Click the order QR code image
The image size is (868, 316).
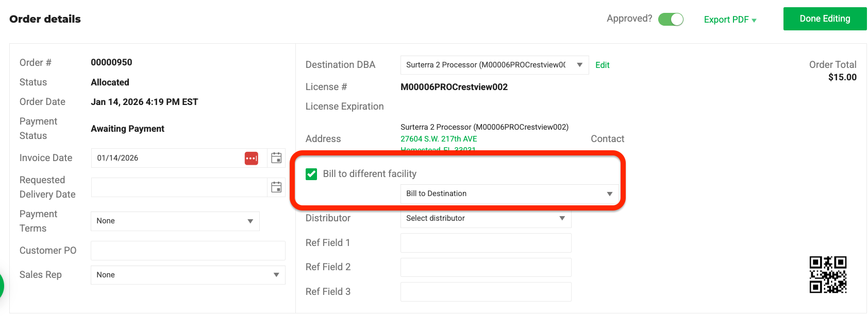[828, 274]
